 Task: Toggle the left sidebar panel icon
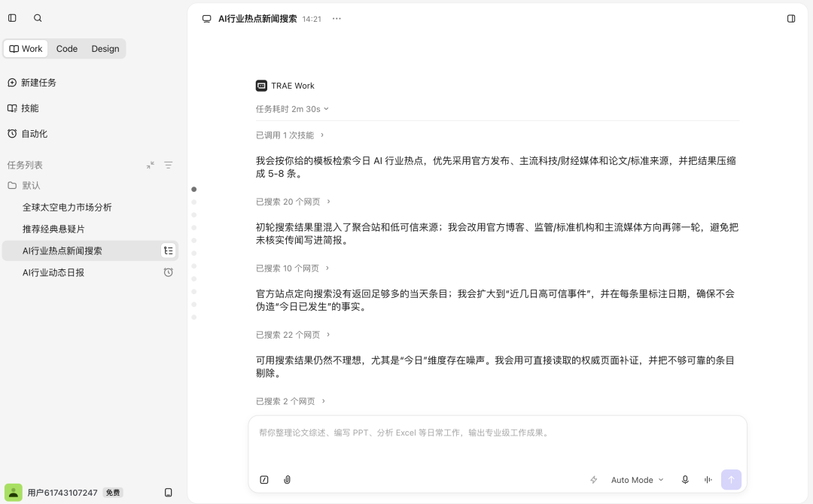(13, 18)
